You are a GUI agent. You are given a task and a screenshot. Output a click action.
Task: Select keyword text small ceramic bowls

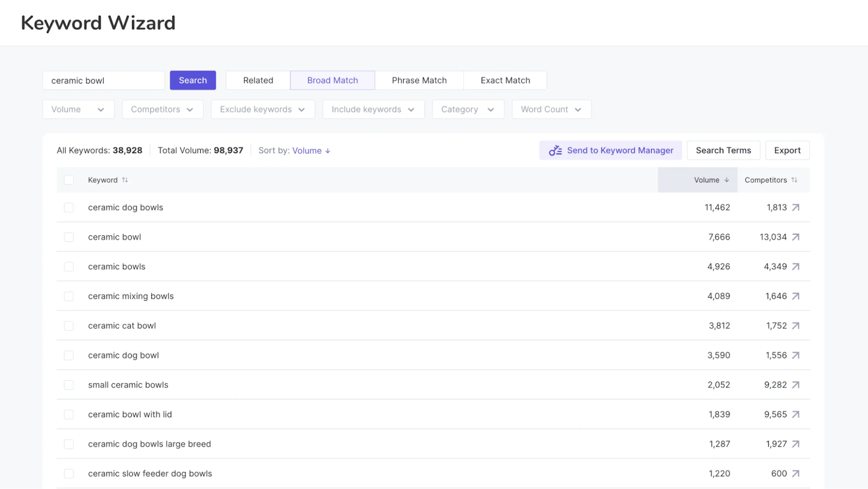[128, 385]
